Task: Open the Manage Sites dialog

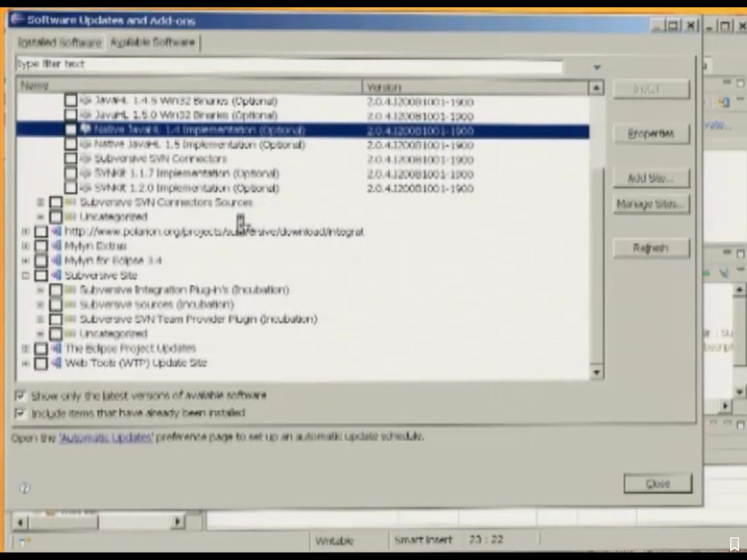Action: point(651,204)
